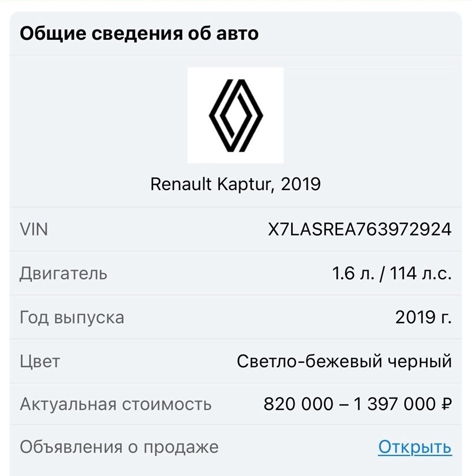The image size is (471, 476).
Task: Click the Год выпуска label
Action: tap(72, 317)
